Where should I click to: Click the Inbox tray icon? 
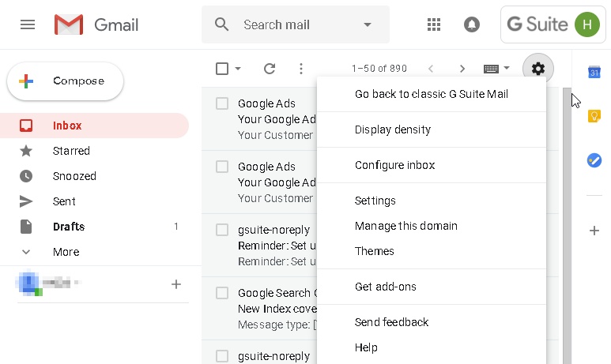pyautogui.click(x=26, y=126)
